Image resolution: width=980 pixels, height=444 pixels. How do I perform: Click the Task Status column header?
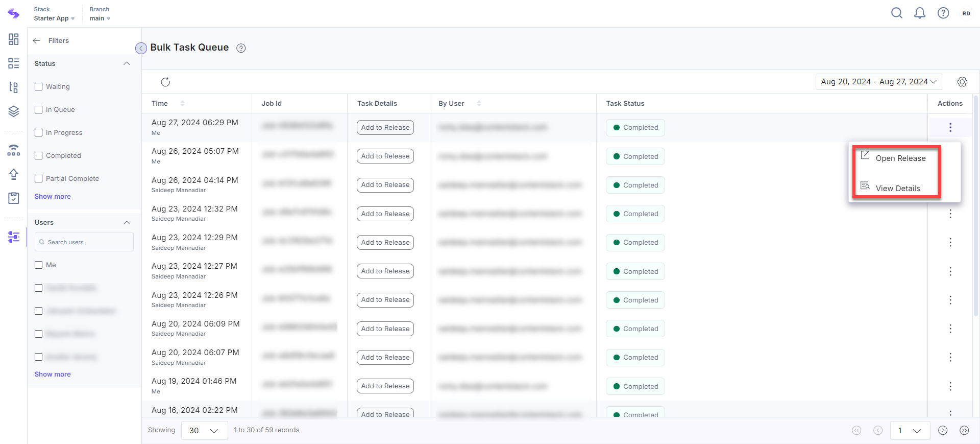click(x=625, y=103)
